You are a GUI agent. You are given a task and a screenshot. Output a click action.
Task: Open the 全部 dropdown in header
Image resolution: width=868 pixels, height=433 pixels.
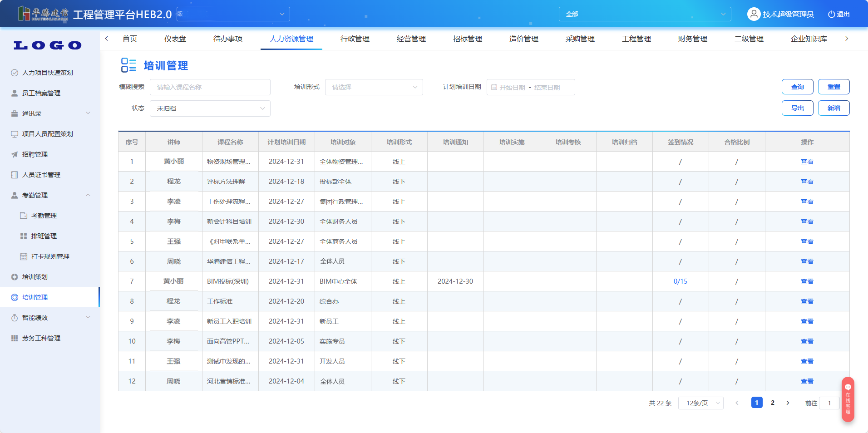pyautogui.click(x=645, y=14)
